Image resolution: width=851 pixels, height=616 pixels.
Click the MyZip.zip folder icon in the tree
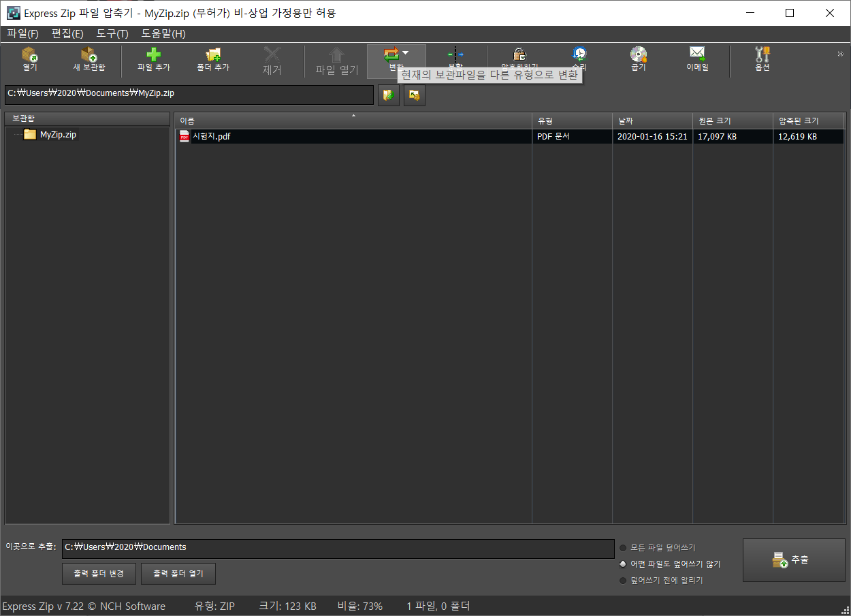point(29,135)
